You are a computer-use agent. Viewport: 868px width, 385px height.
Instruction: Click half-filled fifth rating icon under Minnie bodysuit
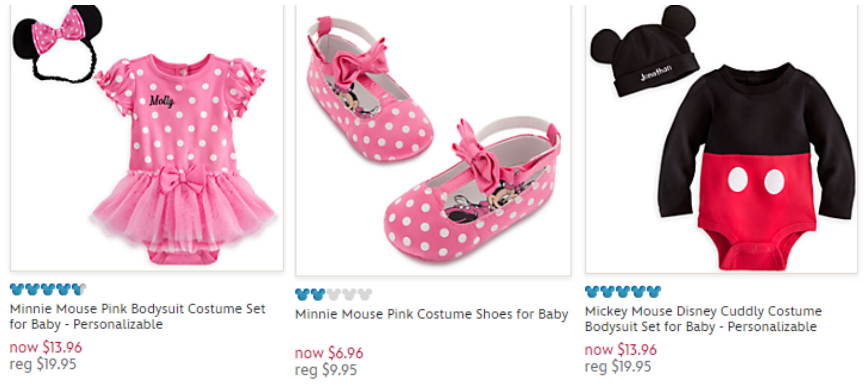point(79,289)
